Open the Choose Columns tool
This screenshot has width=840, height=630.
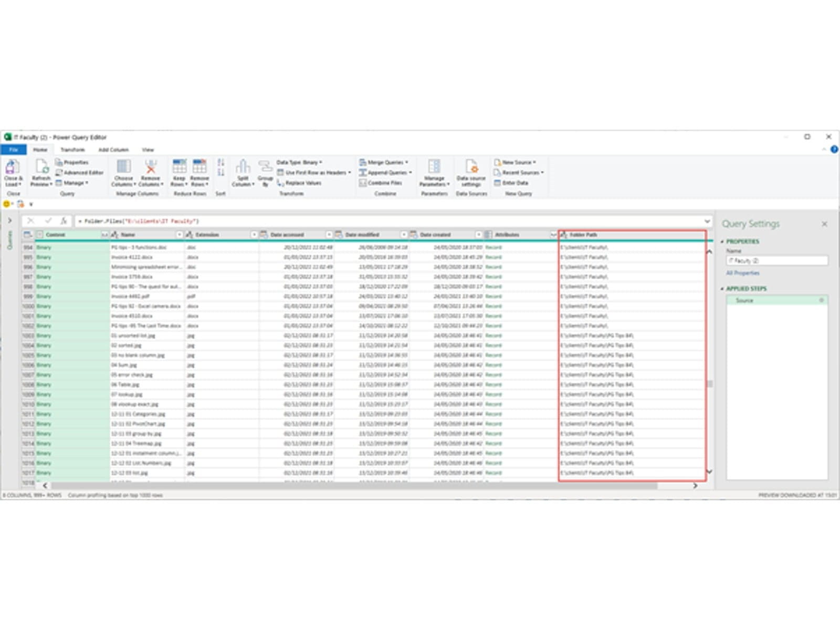coord(124,168)
